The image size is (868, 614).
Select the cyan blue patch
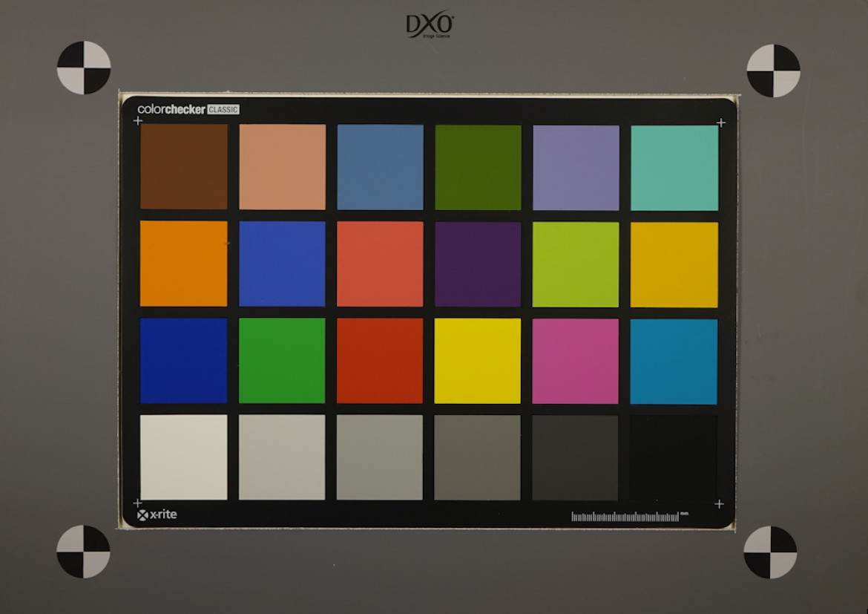coord(674,362)
